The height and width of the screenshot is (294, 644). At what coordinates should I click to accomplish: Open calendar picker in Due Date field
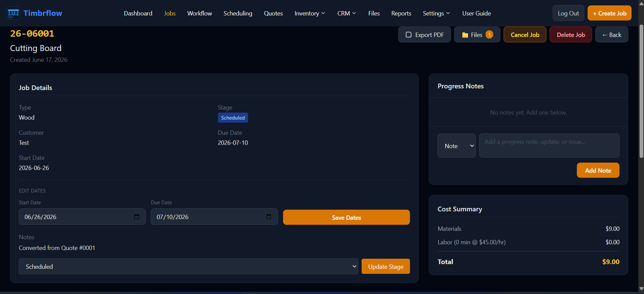pyautogui.click(x=269, y=217)
